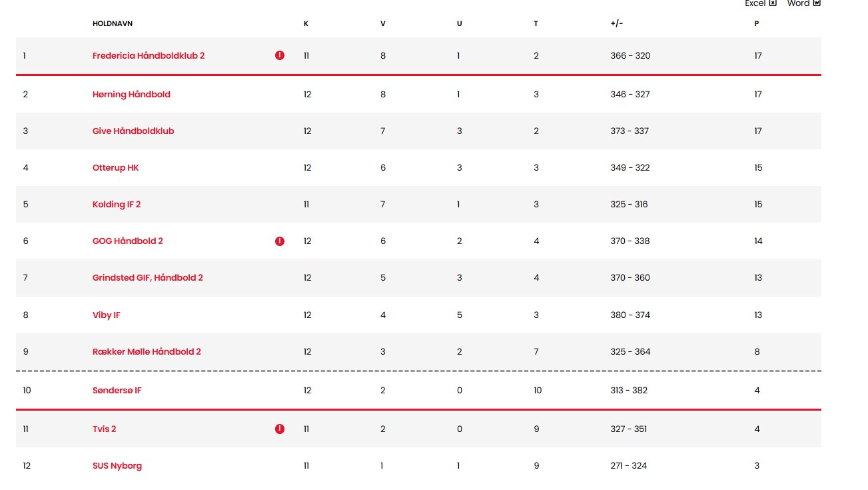Click the HOLDNAVN column header
Viewport: 868px width, 490px height.
pyautogui.click(x=113, y=24)
